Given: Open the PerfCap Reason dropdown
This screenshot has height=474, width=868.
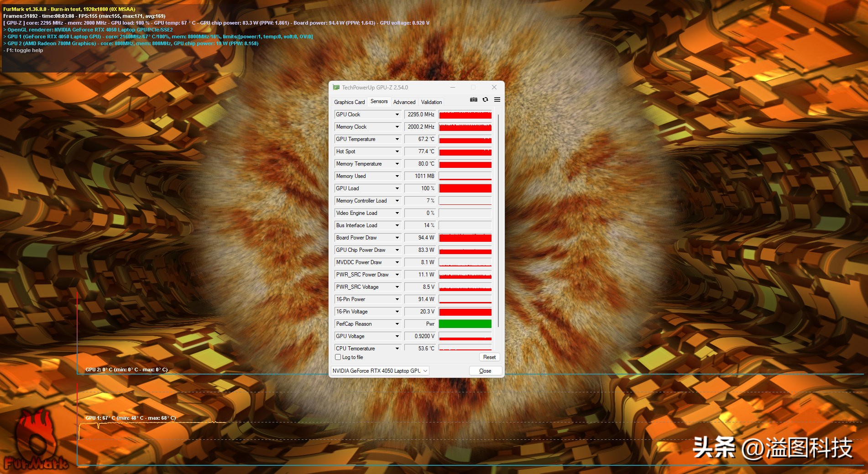Looking at the screenshot, I should coord(397,324).
